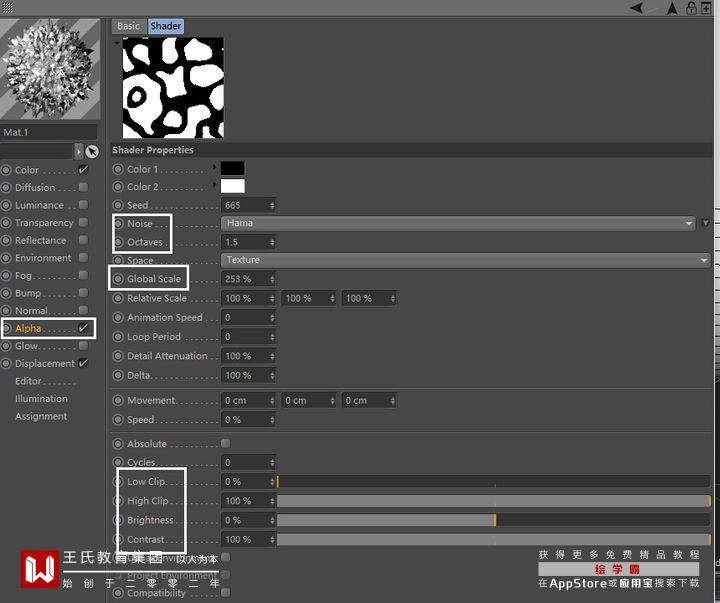Select the Normal channel label
Viewport: 720px width, 603px height.
tap(32, 311)
